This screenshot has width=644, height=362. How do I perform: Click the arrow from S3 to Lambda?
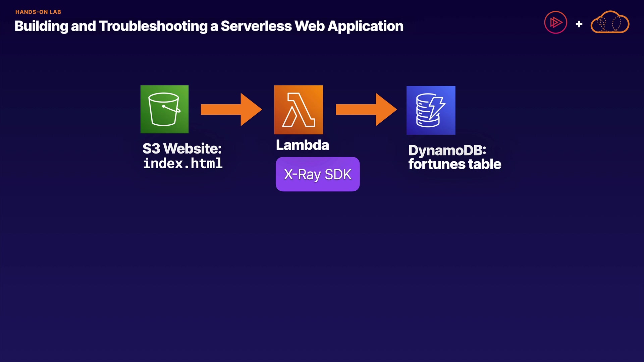click(231, 110)
